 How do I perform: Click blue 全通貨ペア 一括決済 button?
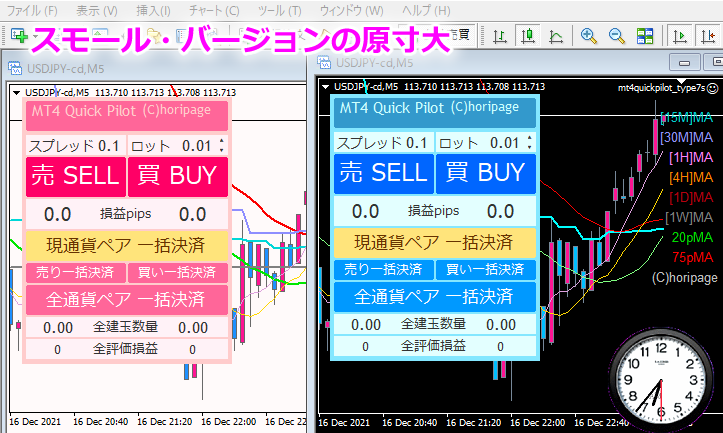coord(435,297)
